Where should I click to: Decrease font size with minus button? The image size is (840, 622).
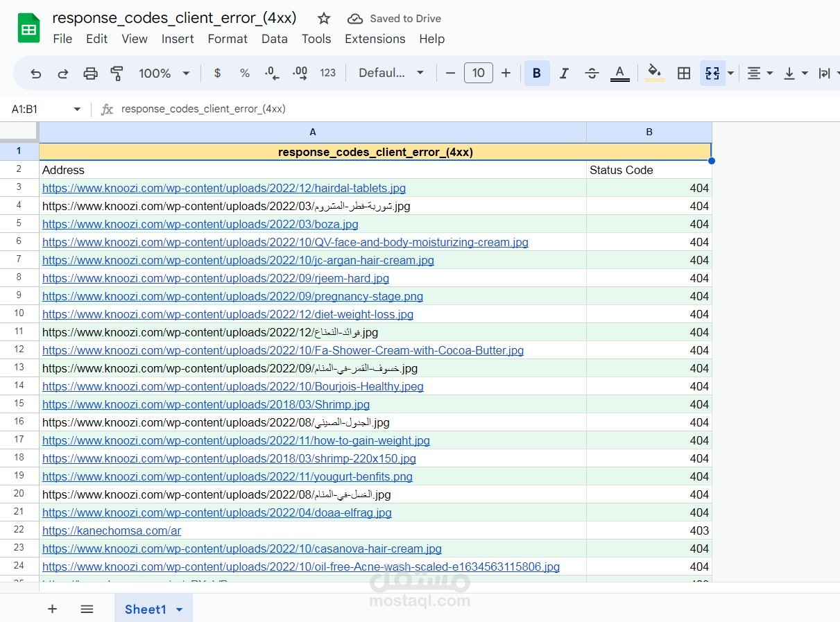450,73
